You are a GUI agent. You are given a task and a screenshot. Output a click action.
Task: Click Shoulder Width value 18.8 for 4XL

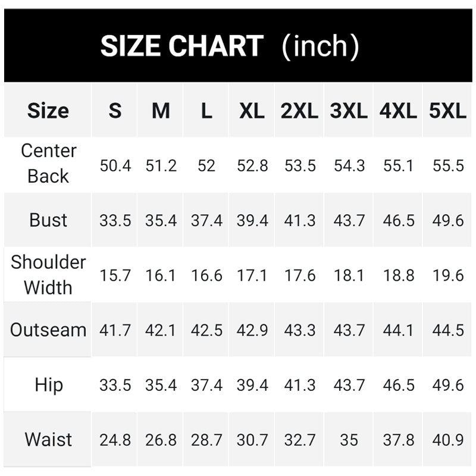(x=399, y=275)
